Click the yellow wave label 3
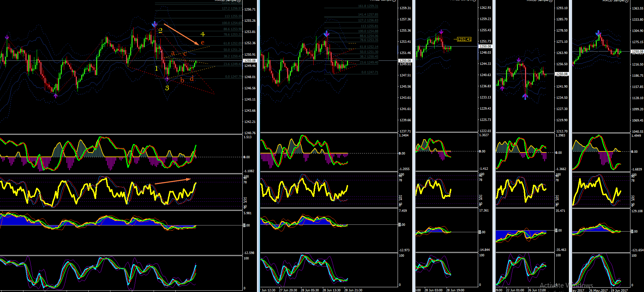The width and height of the screenshot is (644, 292). 167,88
